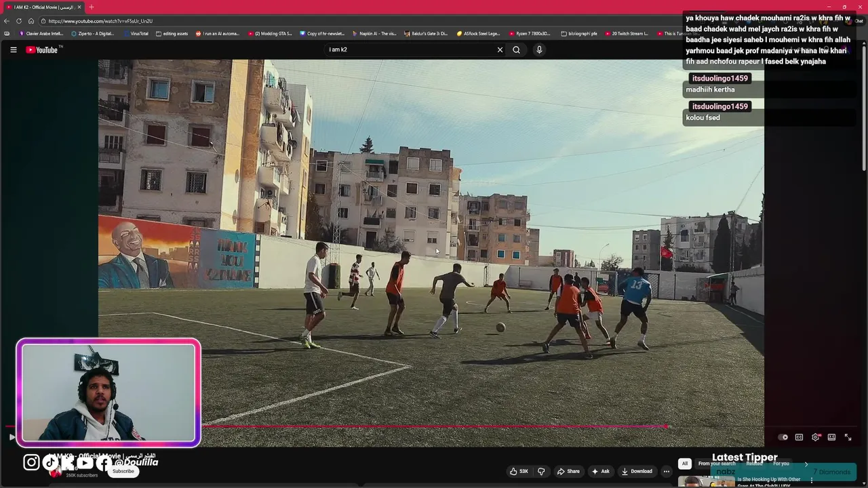Open player settings gear
This screenshot has width=868, height=488.
[816, 437]
